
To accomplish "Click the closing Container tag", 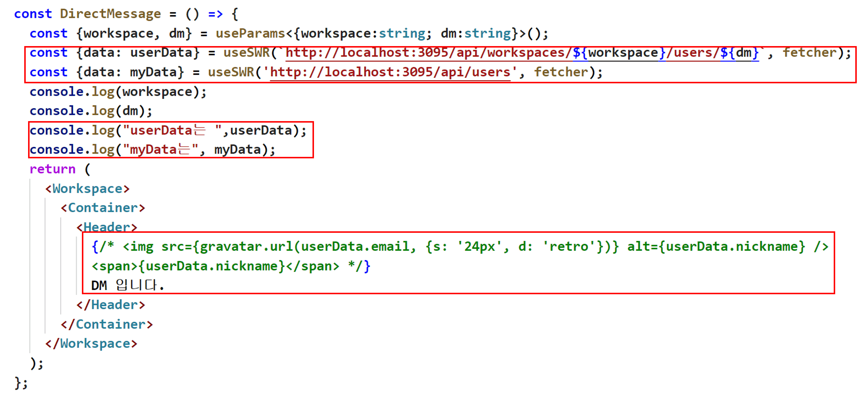I will [x=106, y=324].
